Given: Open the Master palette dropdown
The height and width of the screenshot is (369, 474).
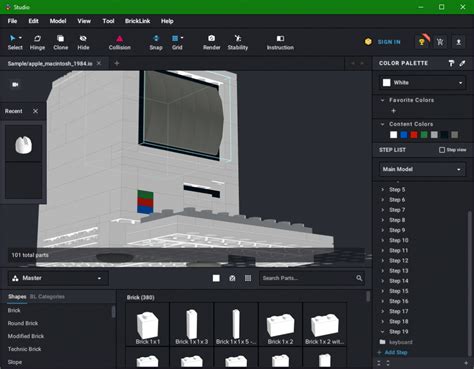Looking at the screenshot, I should [58, 278].
